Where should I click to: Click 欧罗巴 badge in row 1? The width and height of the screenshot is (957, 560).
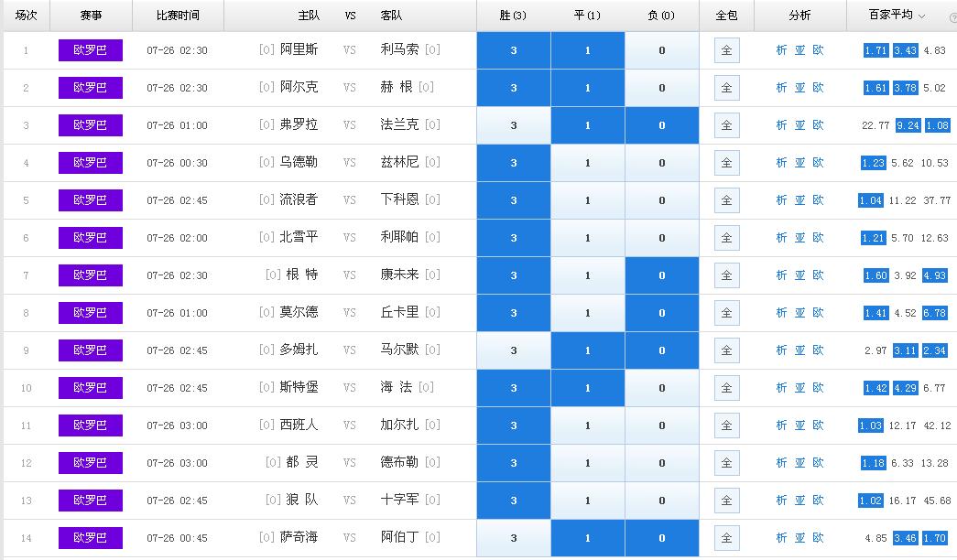91,50
